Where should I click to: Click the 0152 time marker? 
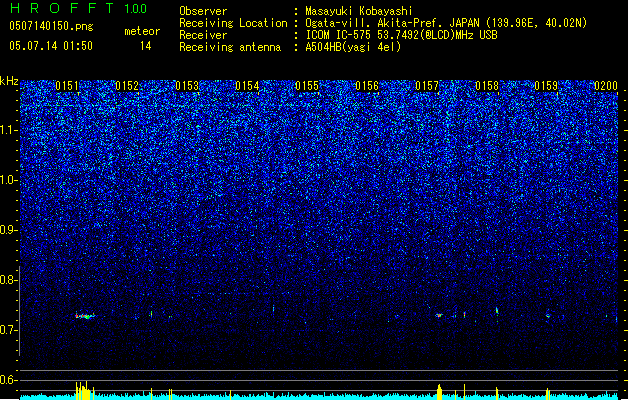(x=127, y=86)
